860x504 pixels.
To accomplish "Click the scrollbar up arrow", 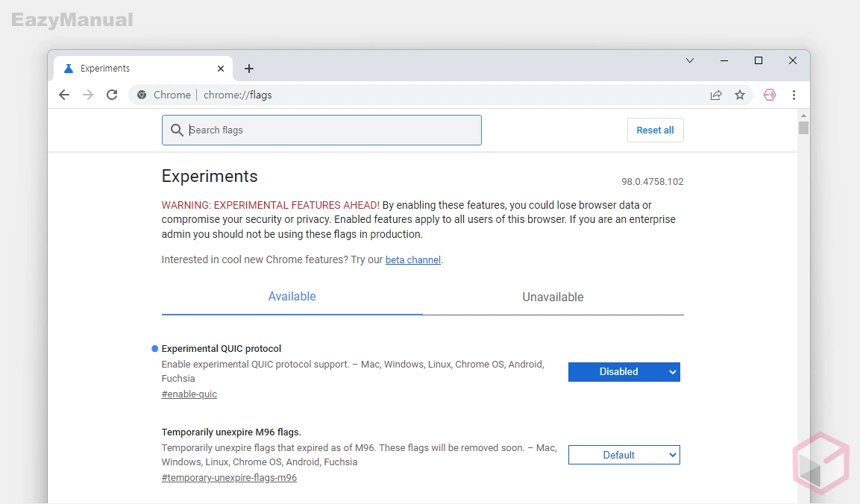I will (x=803, y=116).
